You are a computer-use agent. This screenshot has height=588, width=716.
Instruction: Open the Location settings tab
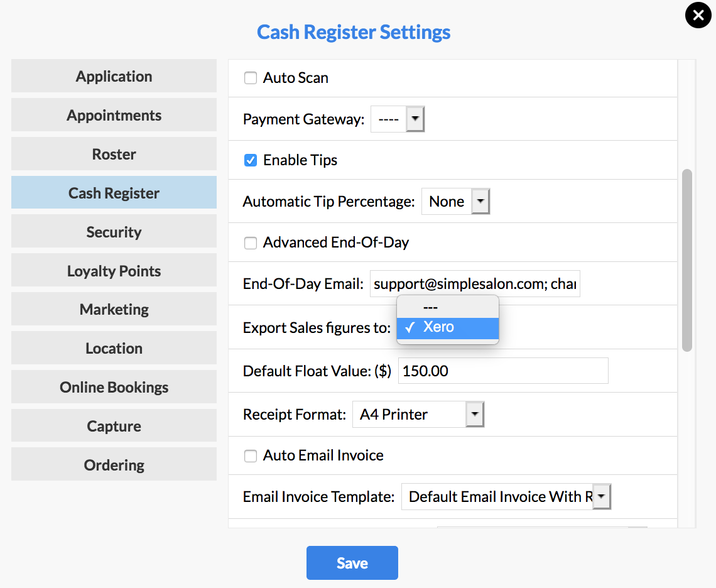(114, 347)
